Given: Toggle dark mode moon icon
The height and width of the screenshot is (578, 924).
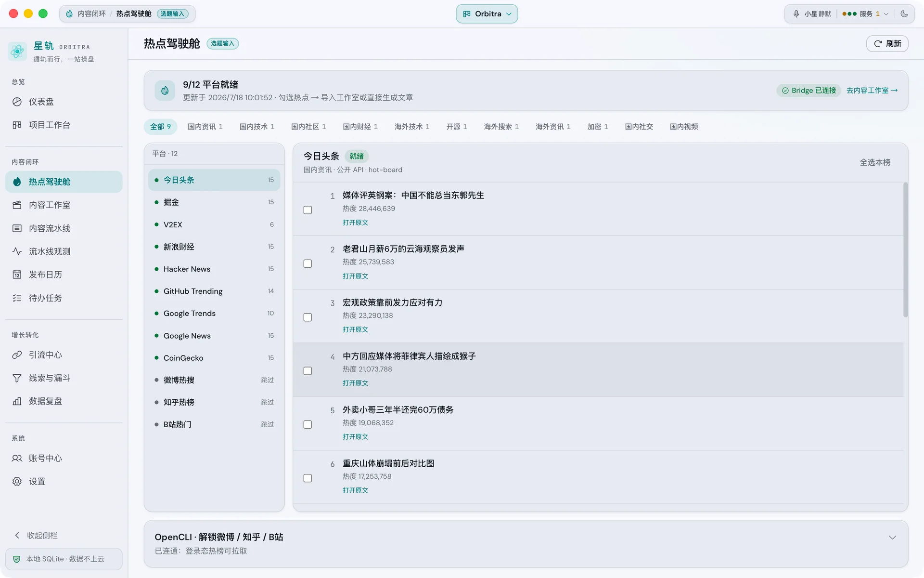Looking at the screenshot, I should click(904, 14).
